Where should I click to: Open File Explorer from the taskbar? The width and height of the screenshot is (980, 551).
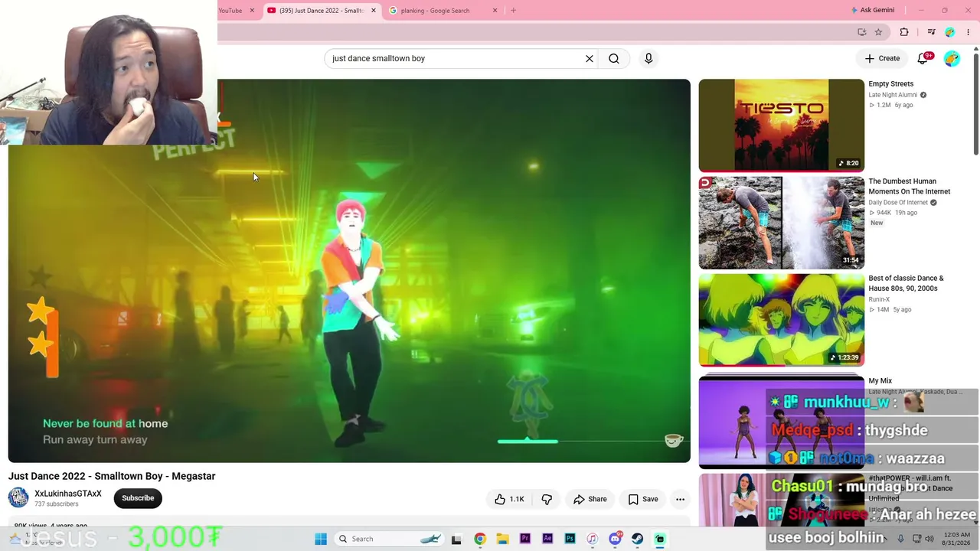[502, 539]
